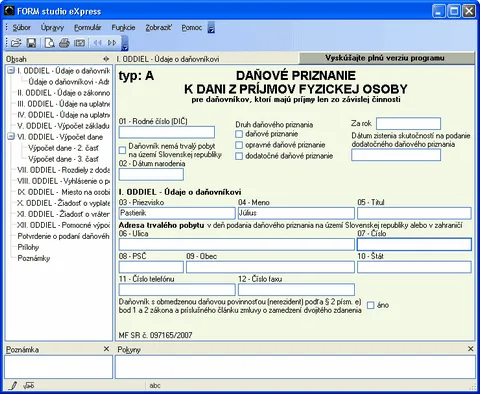Collapse the I. ODDIEL tree node

[x=11, y=70]
